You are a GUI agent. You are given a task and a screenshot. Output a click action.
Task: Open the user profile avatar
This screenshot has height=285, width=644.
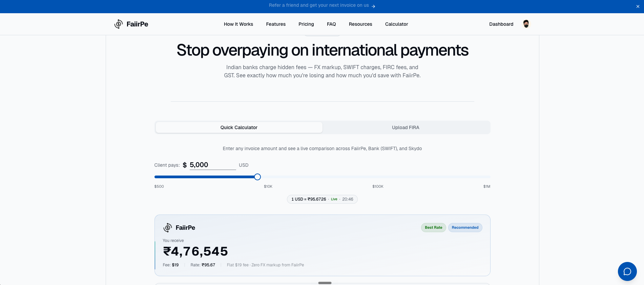point(526,24)
